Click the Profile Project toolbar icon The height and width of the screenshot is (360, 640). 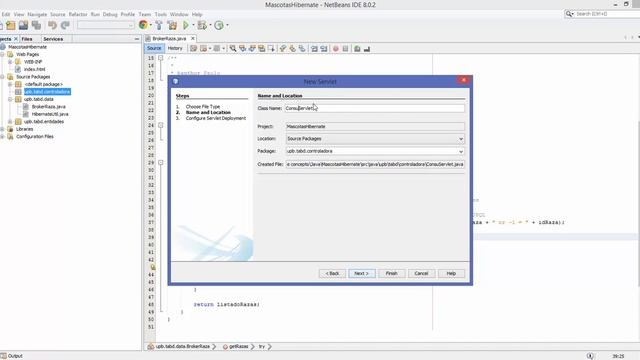click(x=219, y=25)
